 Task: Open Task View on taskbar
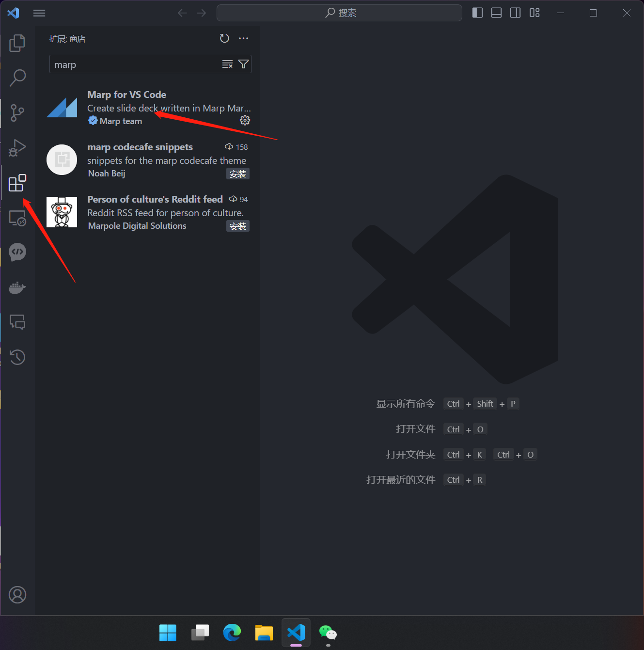coord(200,633)
